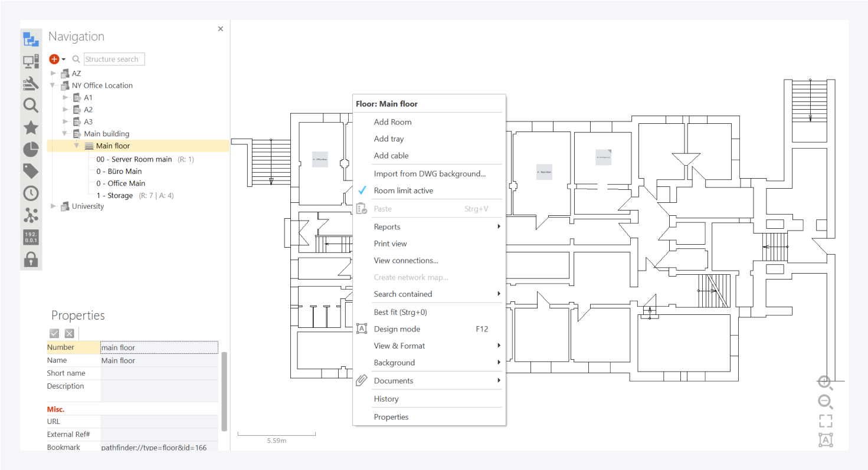Close the Navigation panel
The image size is (868, 470).
click(x=221, y=28)
